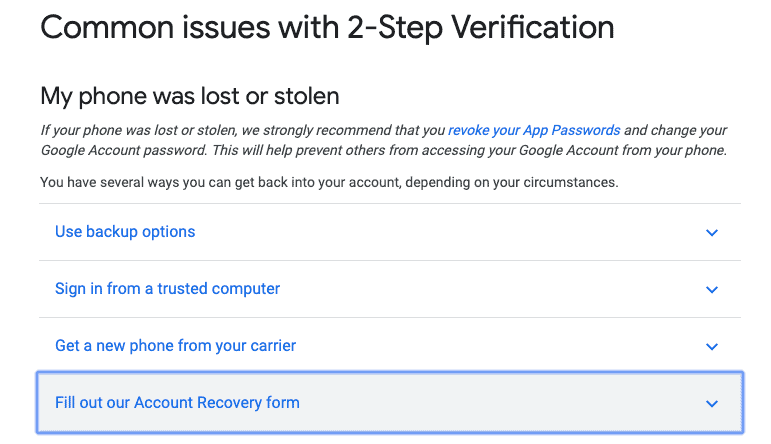Click blank area of highlighted Account Recovery row
The height and width of the screenshot is (444, 771).
point(500,403)
